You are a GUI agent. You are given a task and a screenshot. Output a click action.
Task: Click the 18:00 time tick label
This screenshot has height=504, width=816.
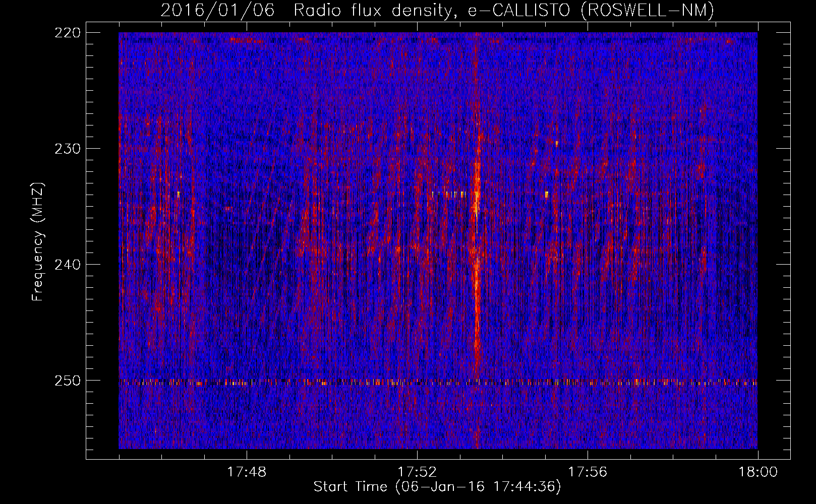coord(758,472)
